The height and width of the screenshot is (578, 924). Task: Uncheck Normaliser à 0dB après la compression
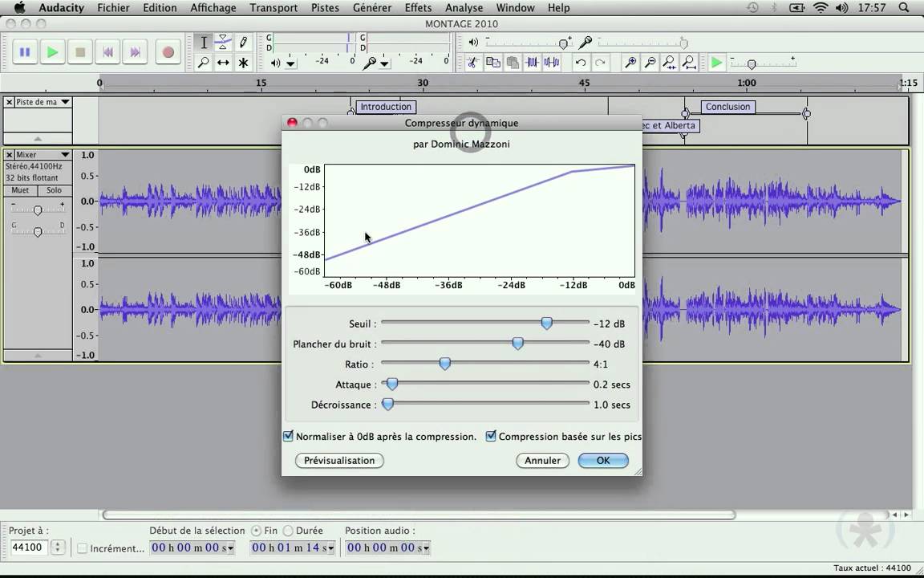coord(288,436)
